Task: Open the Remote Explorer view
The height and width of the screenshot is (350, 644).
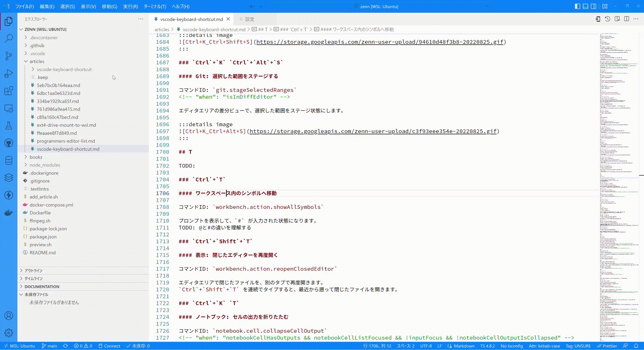Action: (x=9, y=108)
